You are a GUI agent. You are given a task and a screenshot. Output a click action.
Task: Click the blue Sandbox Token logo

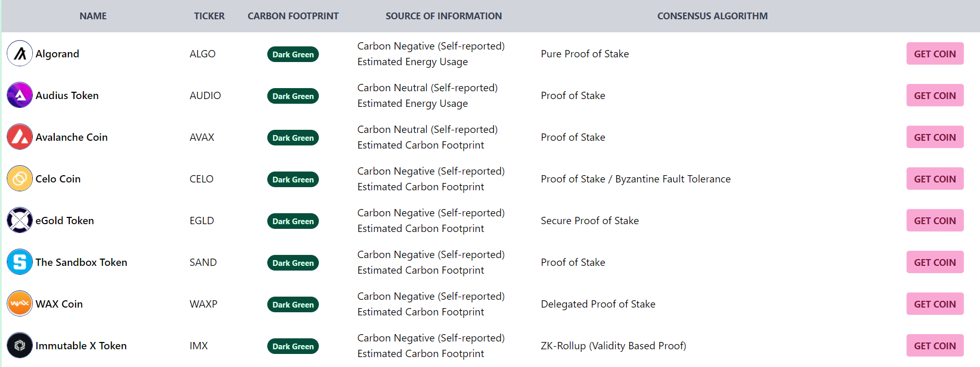pos(20,262)
